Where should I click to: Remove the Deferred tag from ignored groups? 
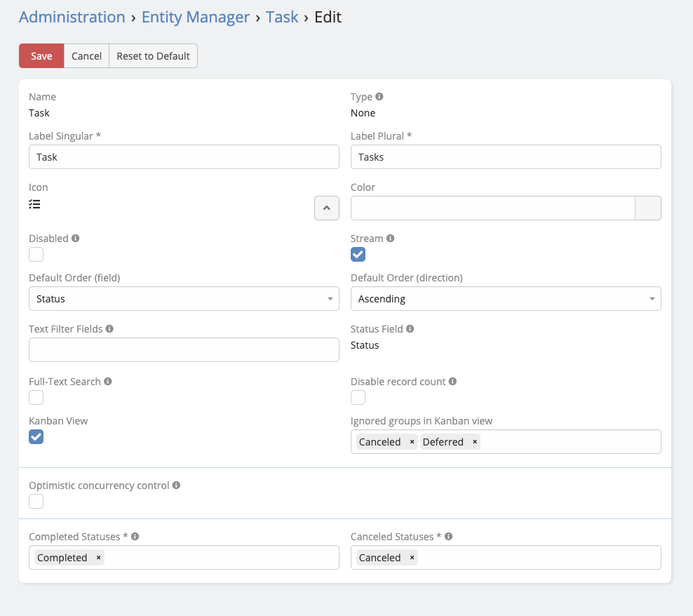pos(475,442)
